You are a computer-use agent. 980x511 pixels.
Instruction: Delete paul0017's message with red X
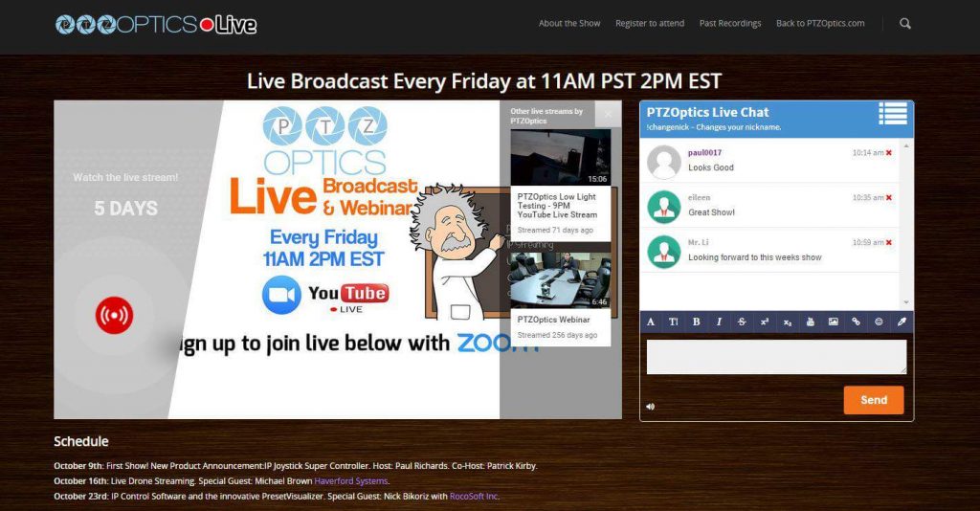click(x=889, y=152)
